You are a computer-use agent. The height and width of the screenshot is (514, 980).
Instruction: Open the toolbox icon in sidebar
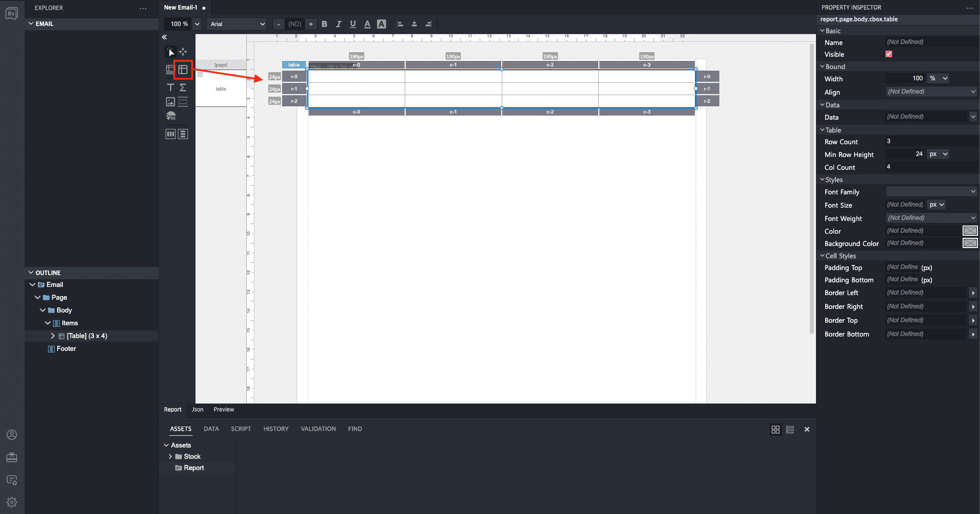coord(12,457)
